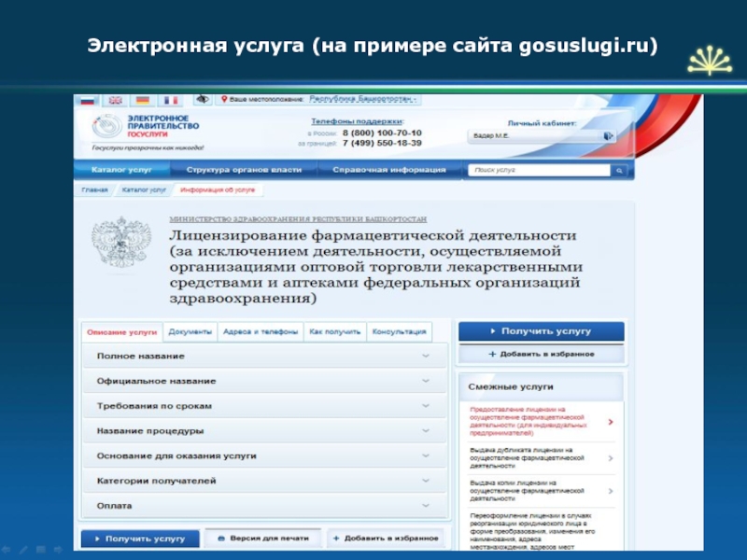The image size is (747, 560).
Task: Expand the Название процедуры section
Action: 265,431
